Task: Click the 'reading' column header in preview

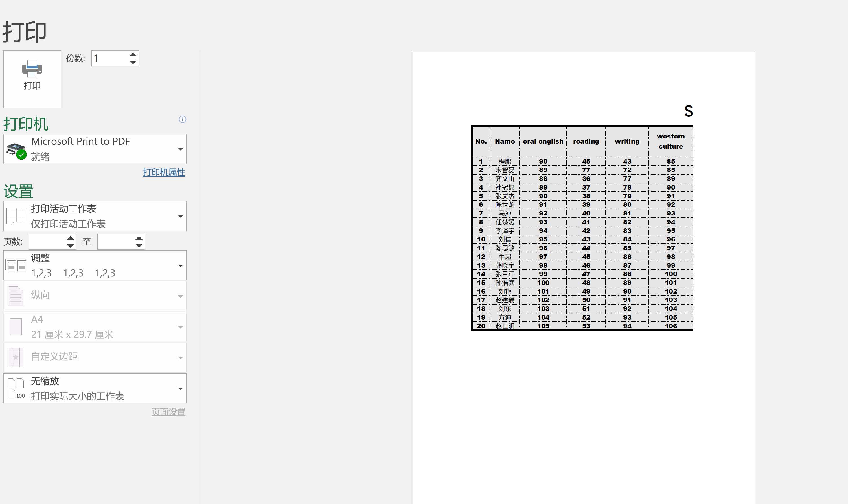Action: 586,141
